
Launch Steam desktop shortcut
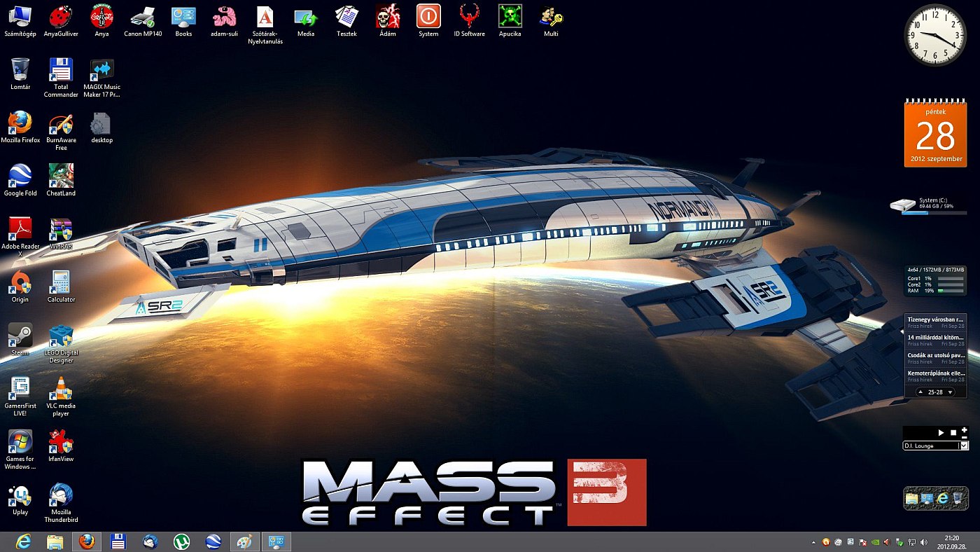pyautogui.click(x=20, y=340)
